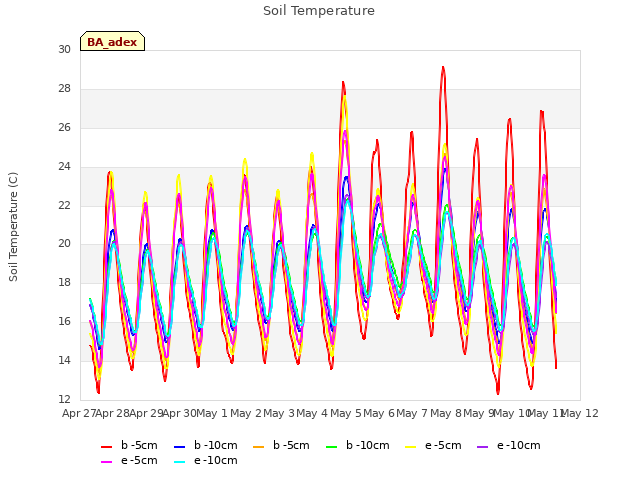Click the x-axis date label Apr 30
The width and height of the screenshot is (640, 480).
point(180,414)
